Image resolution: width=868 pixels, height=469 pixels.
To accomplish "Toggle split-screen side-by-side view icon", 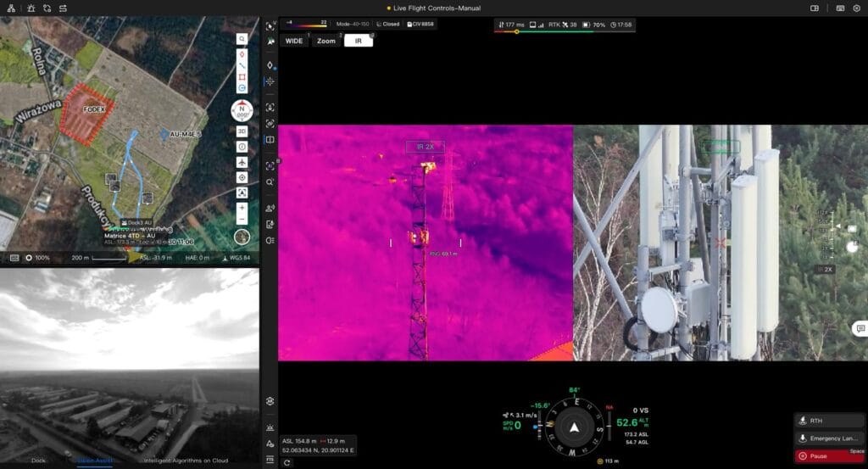I will click(x=270, y=140).
